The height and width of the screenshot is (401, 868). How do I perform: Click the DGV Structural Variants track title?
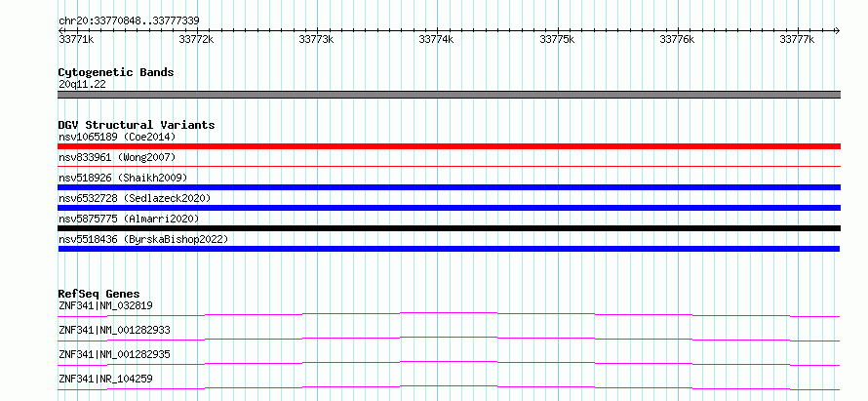[x=137, y=125]
